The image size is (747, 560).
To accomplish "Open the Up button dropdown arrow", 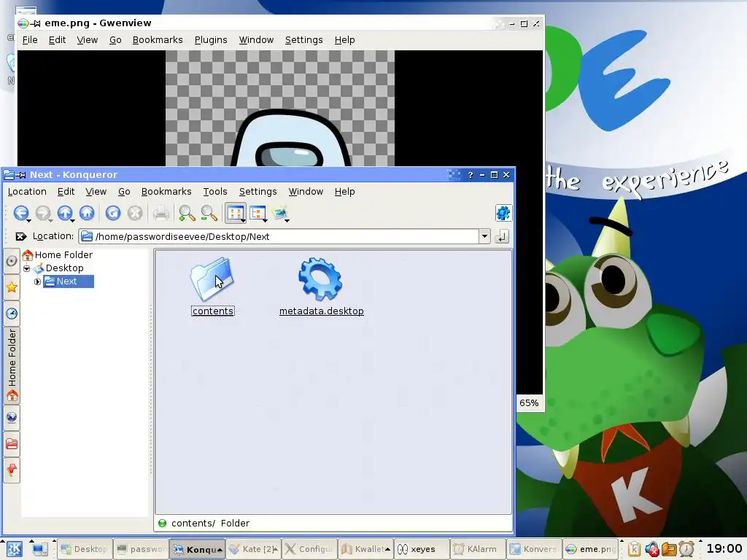I will pos(72,220).
